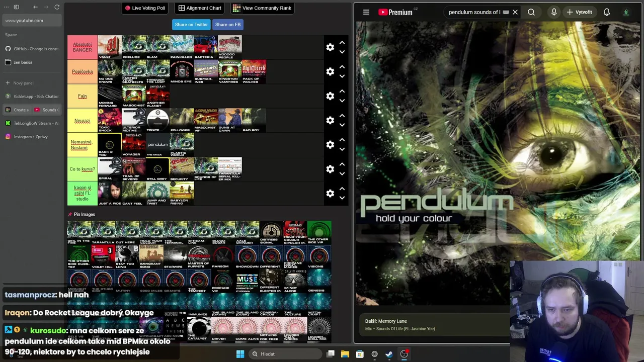Open the Live Voting Poll
Screen dimensions: 644x362
[x=145, y=8]
